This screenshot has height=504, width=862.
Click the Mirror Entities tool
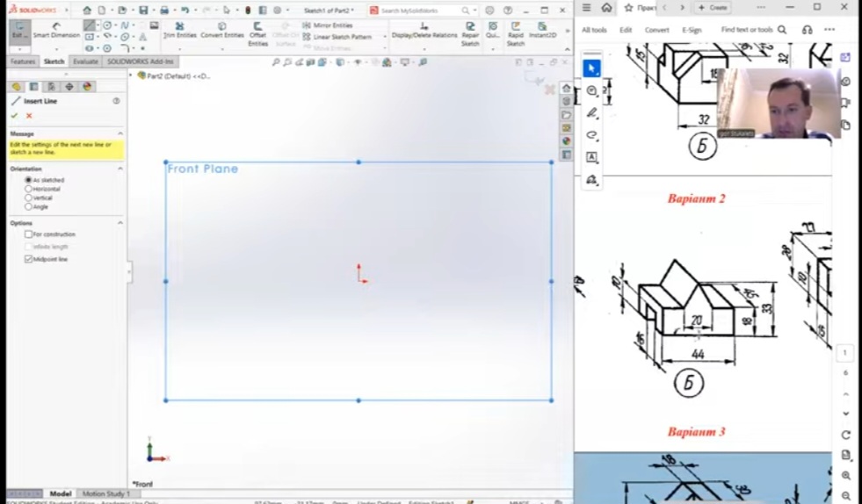coord(332,25)
